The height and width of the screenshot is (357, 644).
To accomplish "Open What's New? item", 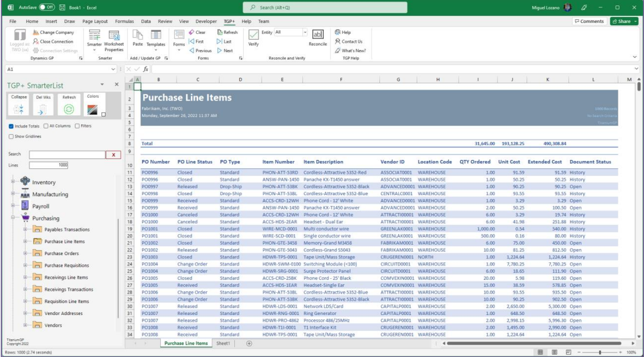I will pos(350,51).
